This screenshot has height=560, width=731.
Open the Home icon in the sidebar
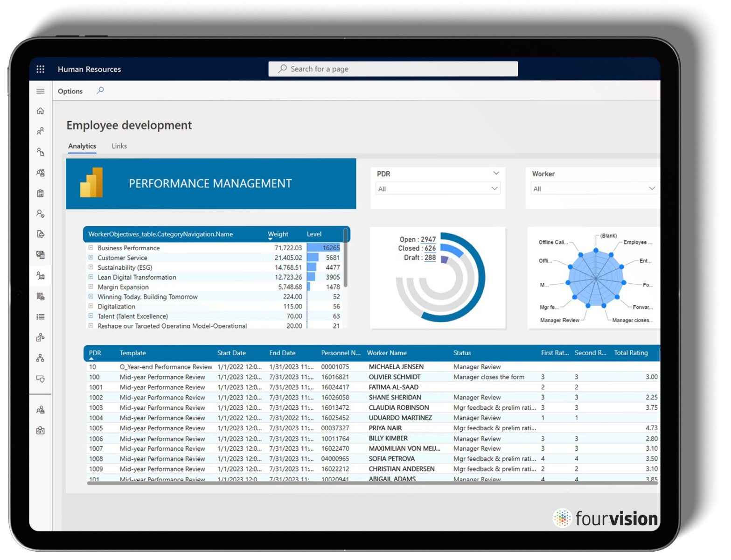[41, 112]
